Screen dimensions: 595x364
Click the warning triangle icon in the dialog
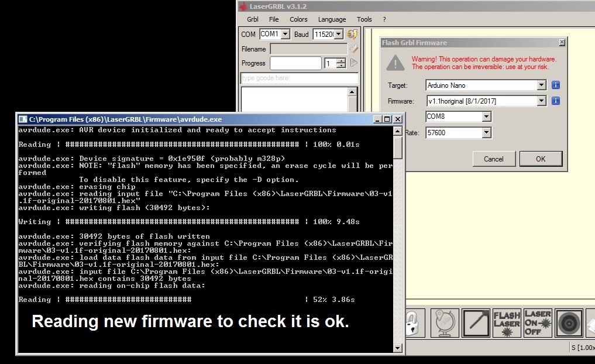[395, 63]
